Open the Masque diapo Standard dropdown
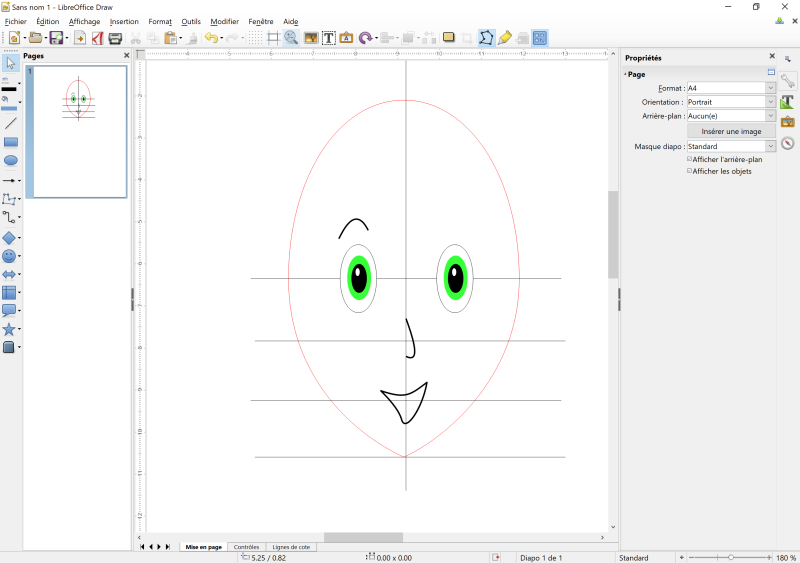This screenshot has height=563, width=800. click(770, 146)
